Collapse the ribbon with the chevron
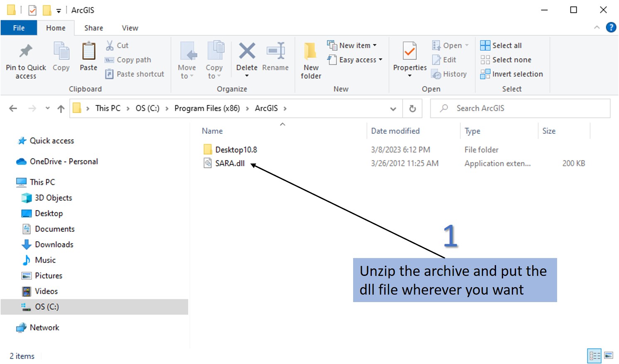 [597, 27]
